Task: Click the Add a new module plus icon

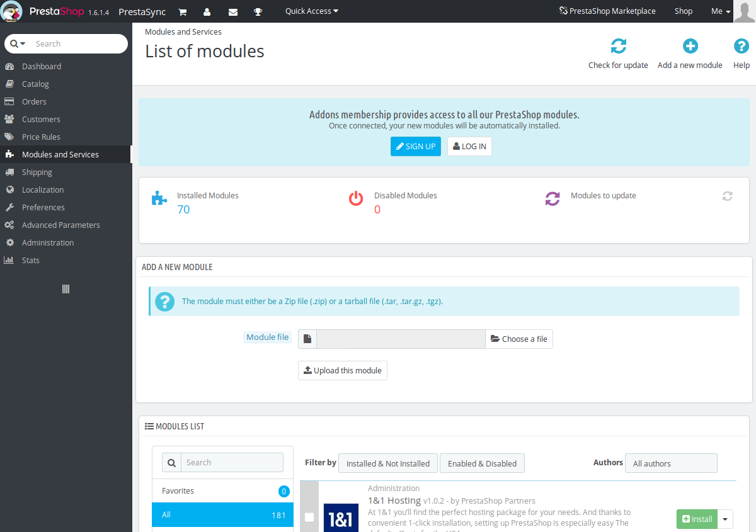Action: [690, 46]
